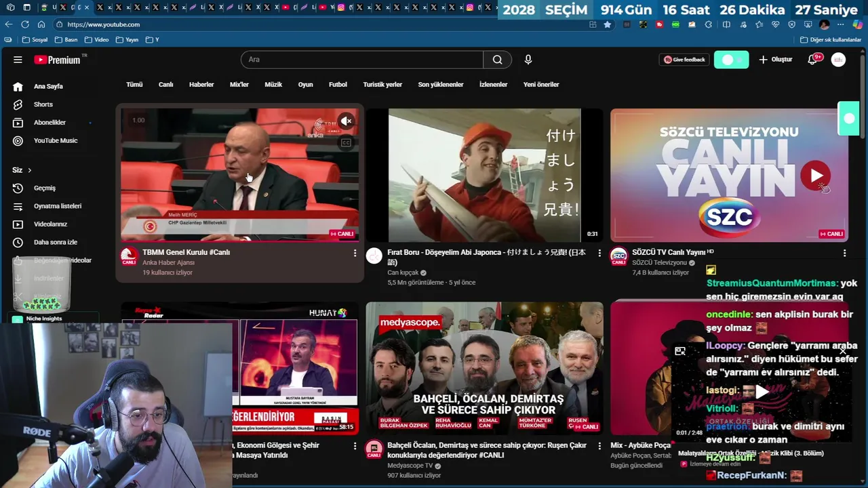868x488 pixels.
Task: Open YouTube Music in the sidebar
Action: point(56,140)
